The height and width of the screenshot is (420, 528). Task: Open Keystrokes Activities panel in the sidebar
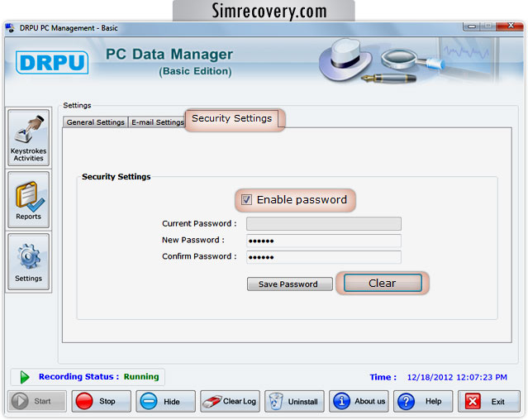click(29, 138)
